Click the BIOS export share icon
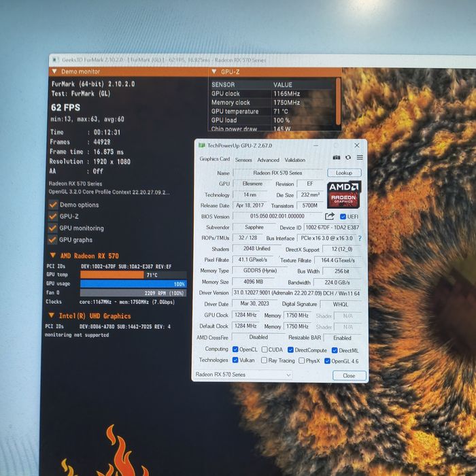 [x=329, y=216]
